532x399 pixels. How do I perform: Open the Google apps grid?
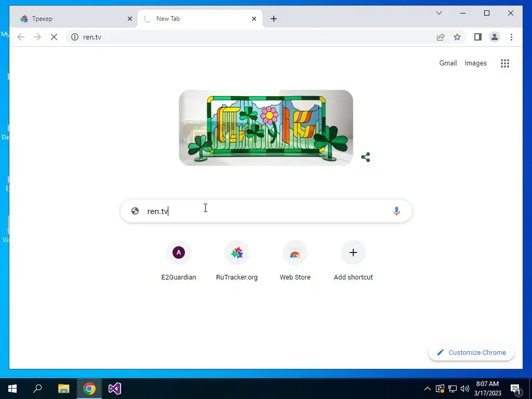[505, 63]
